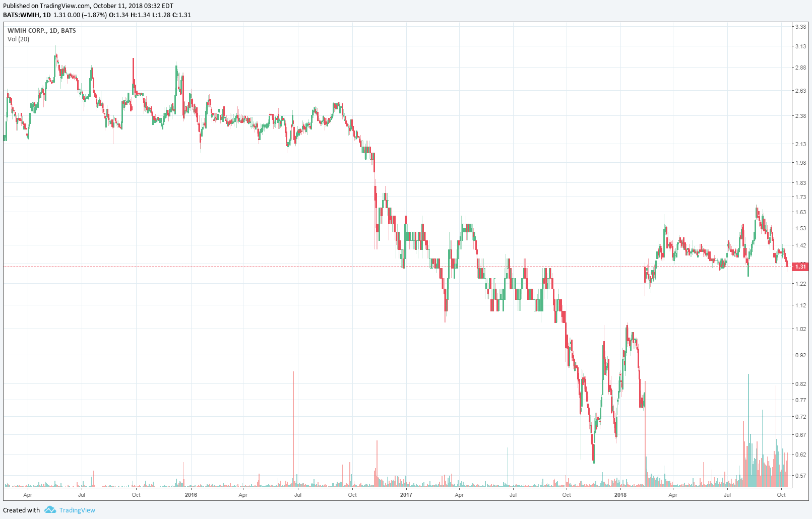Click the 0.62 price axis label
812x519 pixels.
[800, 455]
